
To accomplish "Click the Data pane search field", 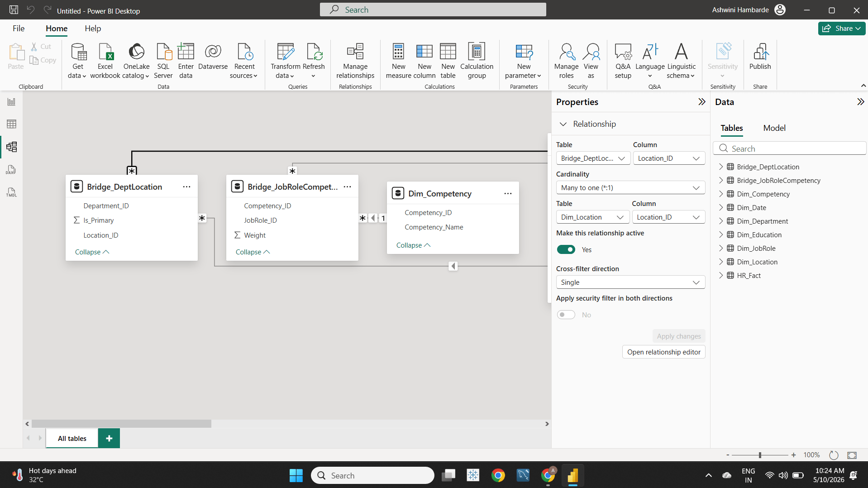I will (789, 148).
